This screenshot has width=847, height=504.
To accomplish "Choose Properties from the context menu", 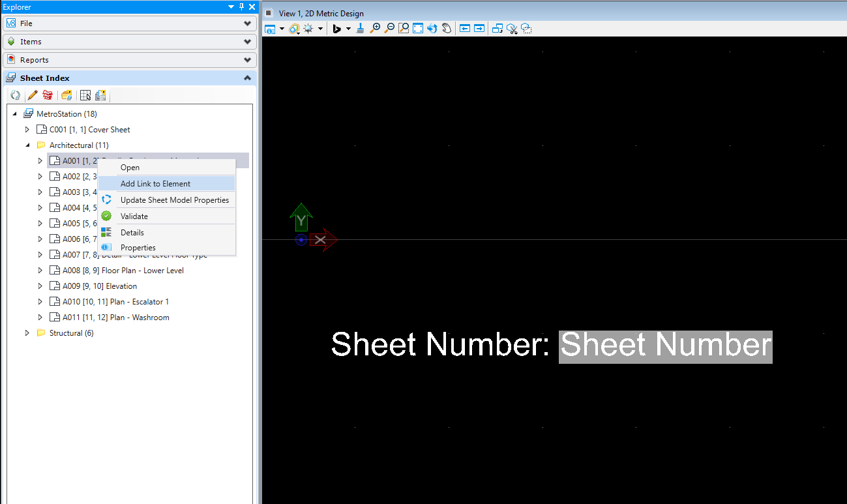I will (x=166, y=248).
